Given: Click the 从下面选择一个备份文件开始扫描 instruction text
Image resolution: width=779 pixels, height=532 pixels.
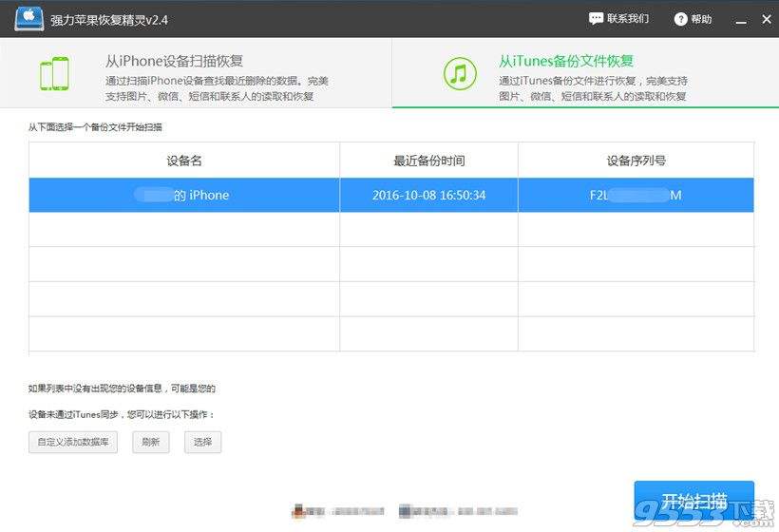Looking at the screenshot, I should click(x=95, y=127).
